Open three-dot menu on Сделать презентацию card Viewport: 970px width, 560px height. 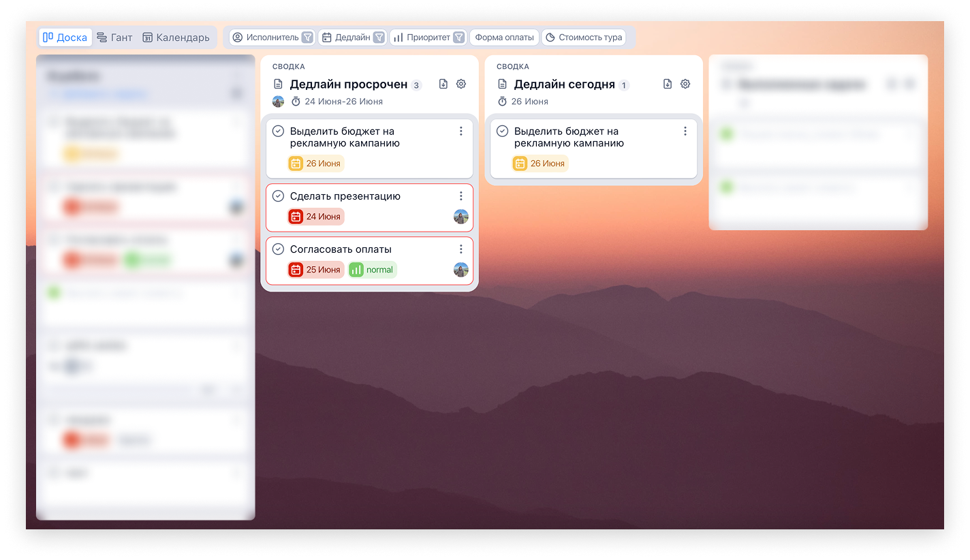461,196
